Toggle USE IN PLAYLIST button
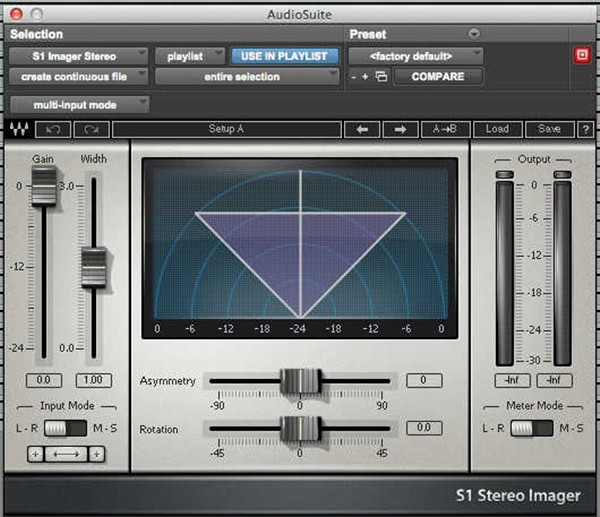This screenshot has width=600, height=517. tap(284, 56)
